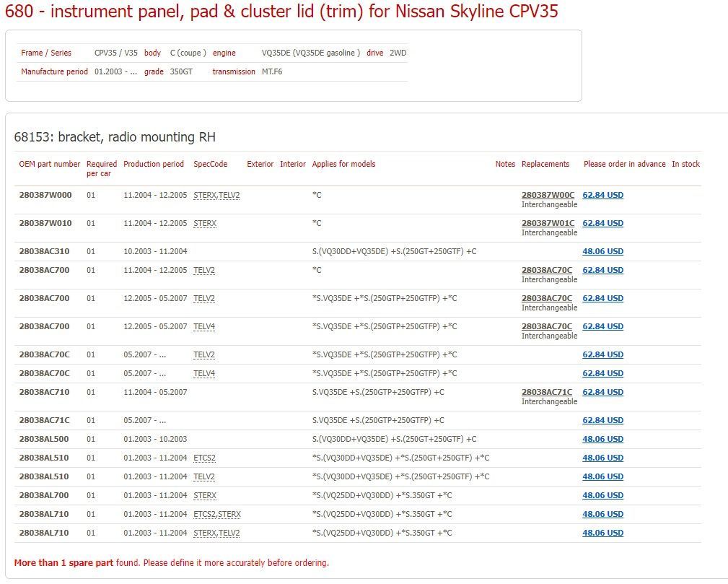Open replacement 28038AC71C in 28038AC710 row
The height and width of the screenshot is (584, 728).
[x=546, y=392]
